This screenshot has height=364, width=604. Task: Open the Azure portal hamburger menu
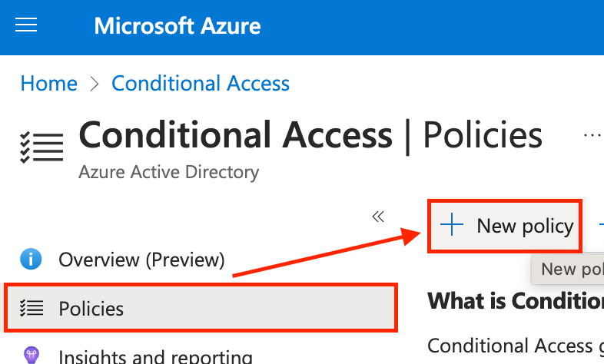[x=27, y=26]
